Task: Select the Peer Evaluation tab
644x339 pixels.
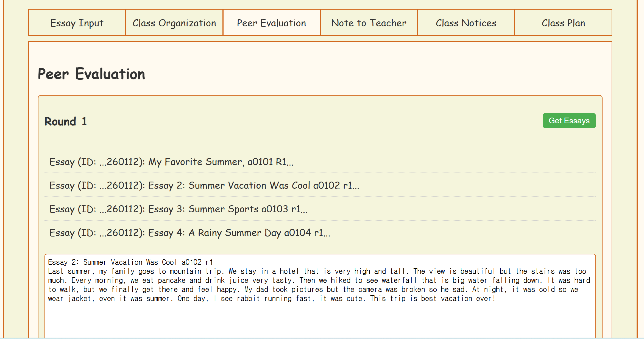Action: click(x=271, y=23)
